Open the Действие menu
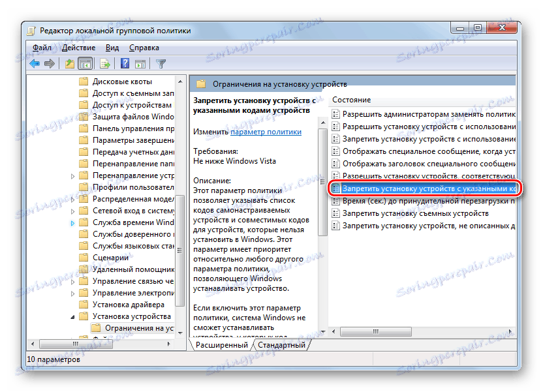Screen dimensions: 543x392 tap(78, 48)
